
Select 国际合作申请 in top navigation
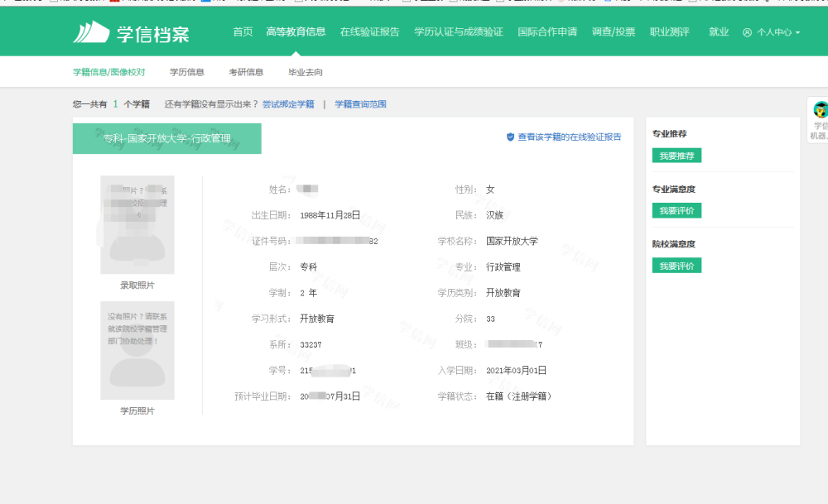click(x=547, y=32)
